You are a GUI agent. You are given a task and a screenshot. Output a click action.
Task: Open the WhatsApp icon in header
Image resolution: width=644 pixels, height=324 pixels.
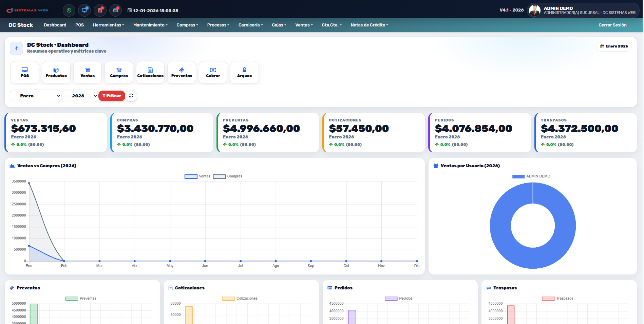click(x=69, y=10)
